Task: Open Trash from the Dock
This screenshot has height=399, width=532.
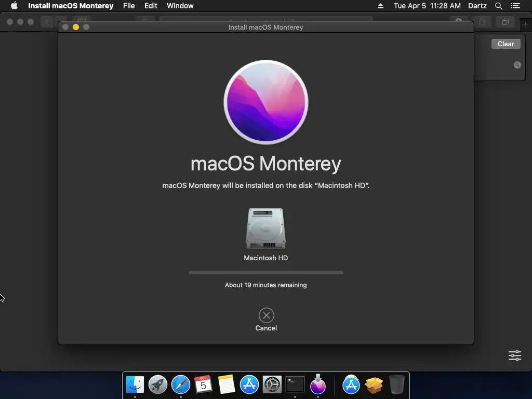Action: tap(396, 385)
